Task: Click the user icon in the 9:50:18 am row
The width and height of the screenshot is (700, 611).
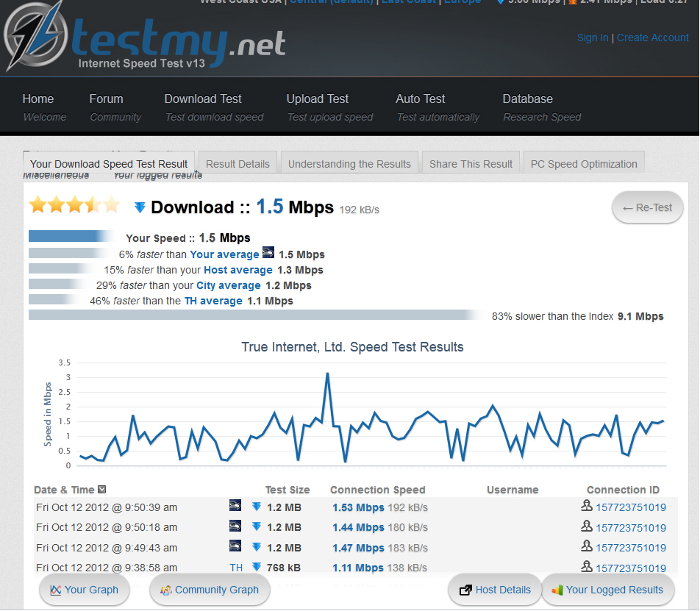Action: click(587, 526)
